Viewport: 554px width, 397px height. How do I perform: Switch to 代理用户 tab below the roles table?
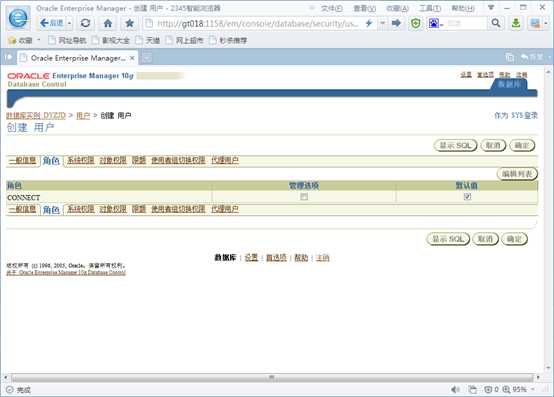(225, 209)
